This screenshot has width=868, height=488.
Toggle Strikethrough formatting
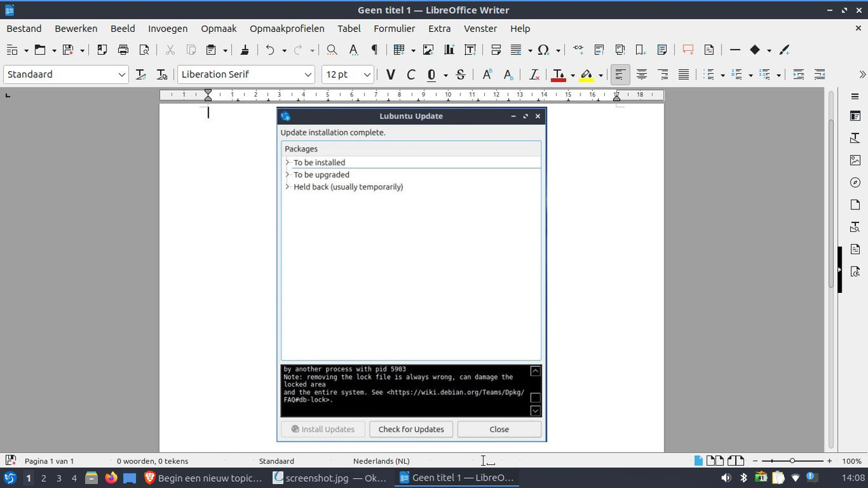(x=461, y=75)
